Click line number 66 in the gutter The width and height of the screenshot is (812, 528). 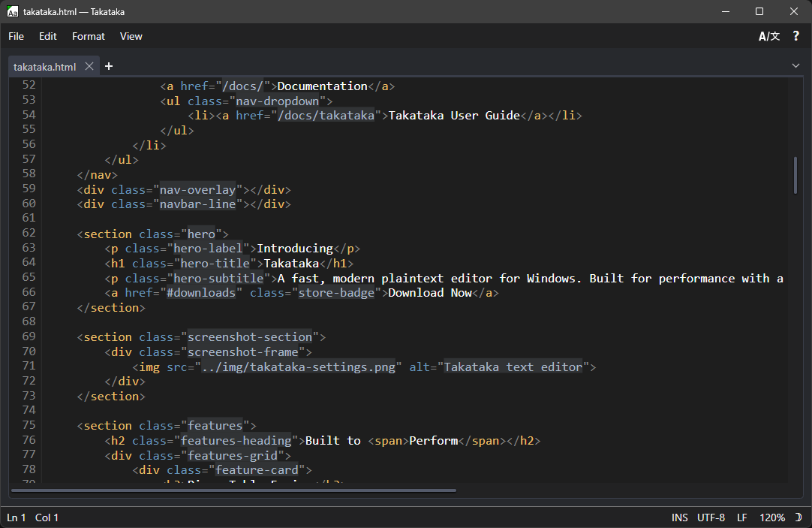point(29,292)
